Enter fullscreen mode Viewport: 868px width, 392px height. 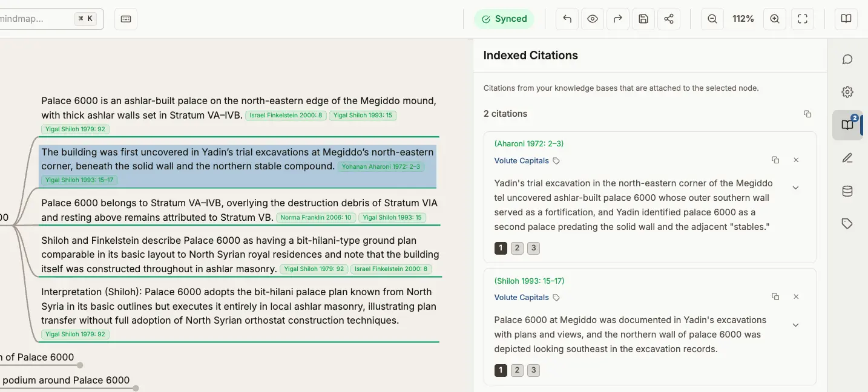(x=803, y=19)
